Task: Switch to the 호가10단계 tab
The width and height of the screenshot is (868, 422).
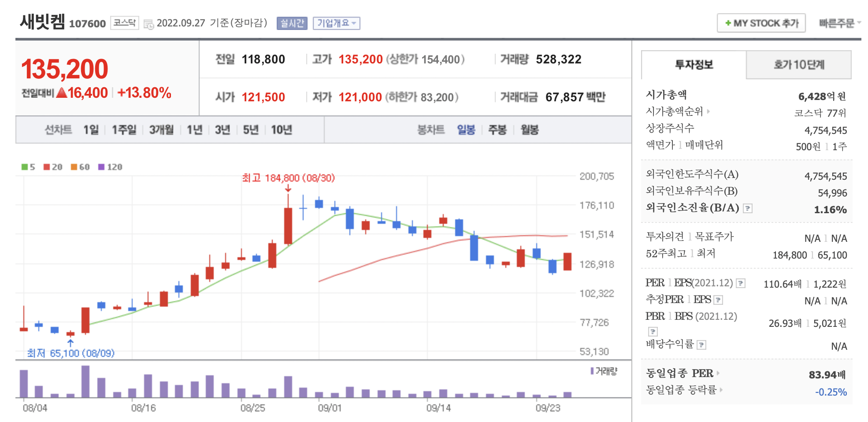Action: (799, 65)
